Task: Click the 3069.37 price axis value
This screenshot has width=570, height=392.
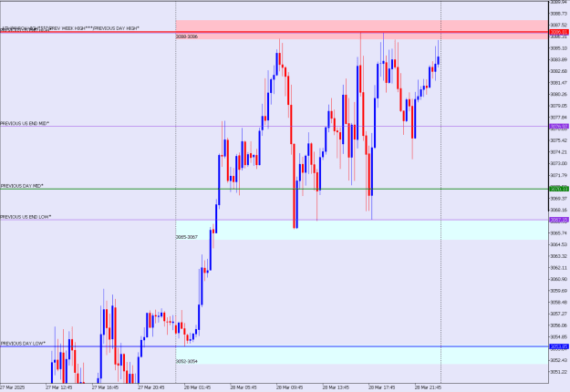Action: point(559,199)
